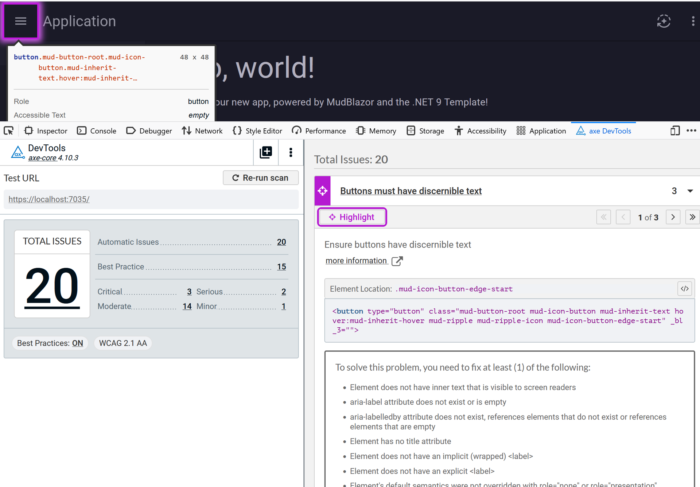Go to the next issue instance arrow
Viewport: 700px width, 487px height.
(x=671, y=217)
